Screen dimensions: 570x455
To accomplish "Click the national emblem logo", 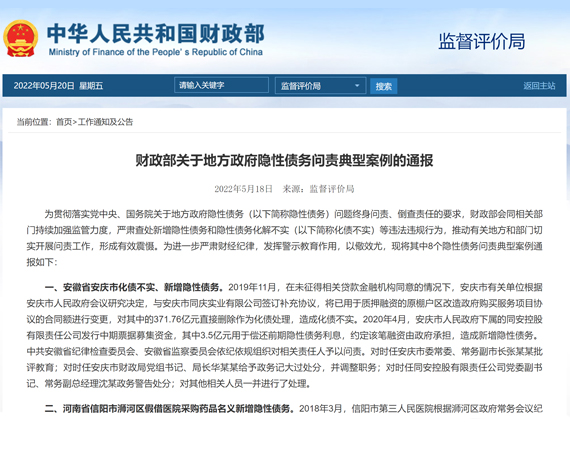I will [x=20, y=38].
